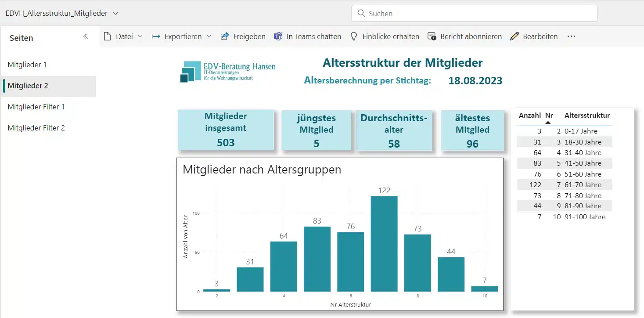This screenshot has height=318, width=644.
Task: Click the Freigeben share icon
Action: [x=225, y=36]
